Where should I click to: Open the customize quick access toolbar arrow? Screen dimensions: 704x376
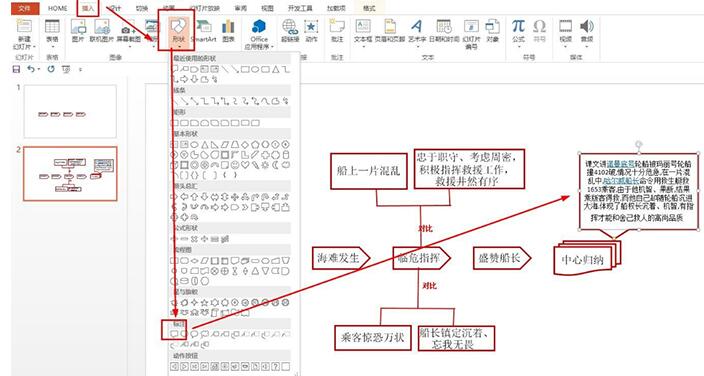tap(80, 69)
